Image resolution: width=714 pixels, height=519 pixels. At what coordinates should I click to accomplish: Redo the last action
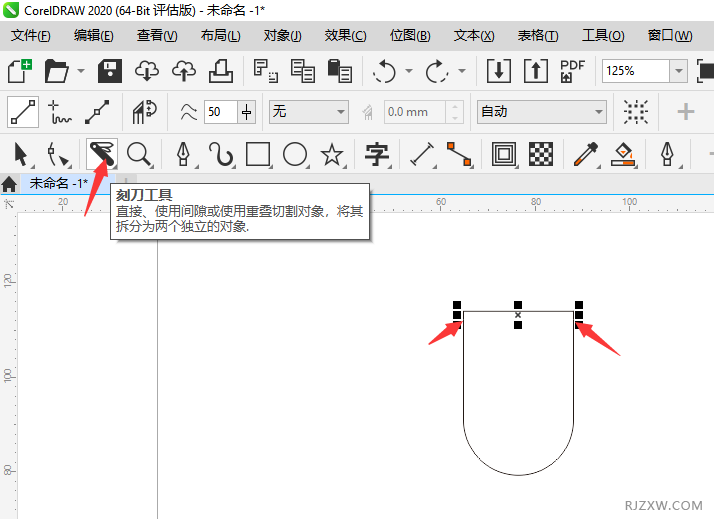pos(437,71)
